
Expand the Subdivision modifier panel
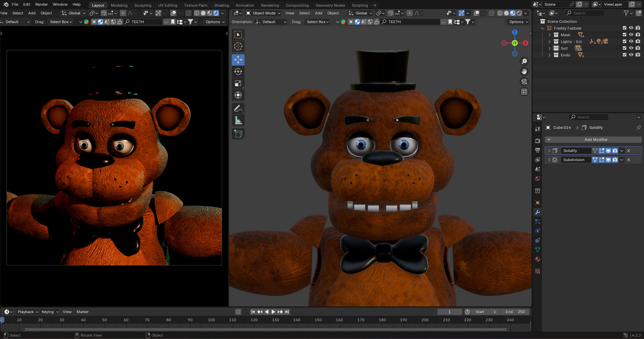[548, 160]
